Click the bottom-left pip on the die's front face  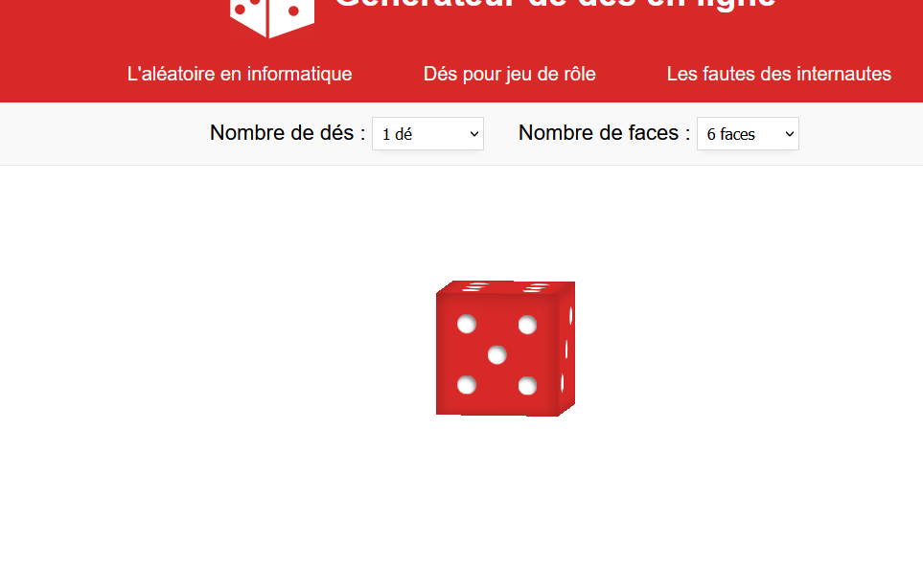(x=466, y=385)
